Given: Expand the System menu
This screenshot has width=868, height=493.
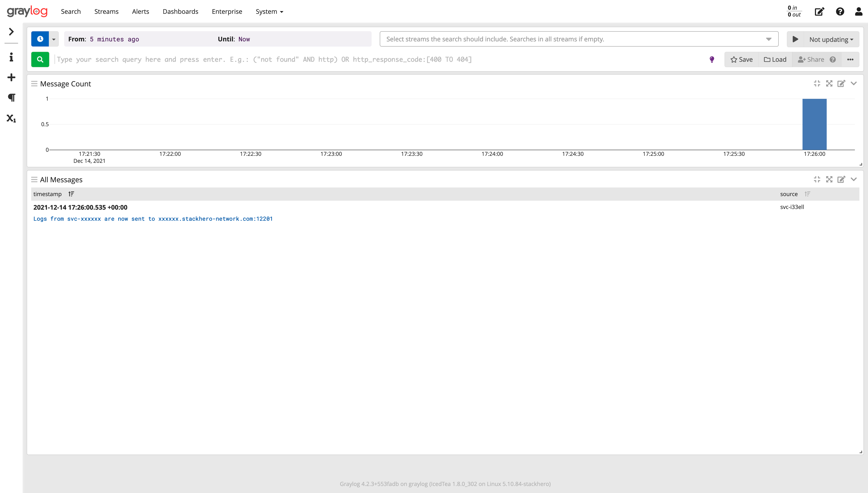Looking at the screenshot, I should [269, 11].
